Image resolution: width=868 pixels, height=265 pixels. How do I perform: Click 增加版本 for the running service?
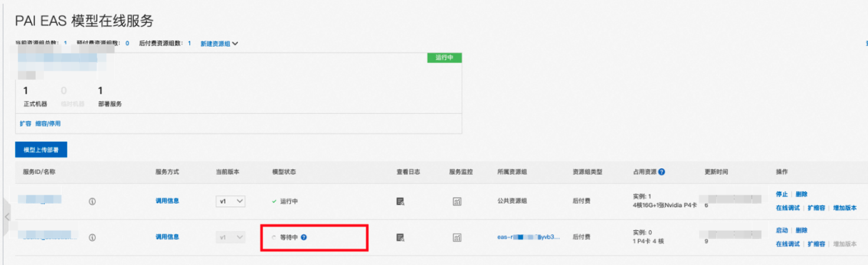coord(844,208)
